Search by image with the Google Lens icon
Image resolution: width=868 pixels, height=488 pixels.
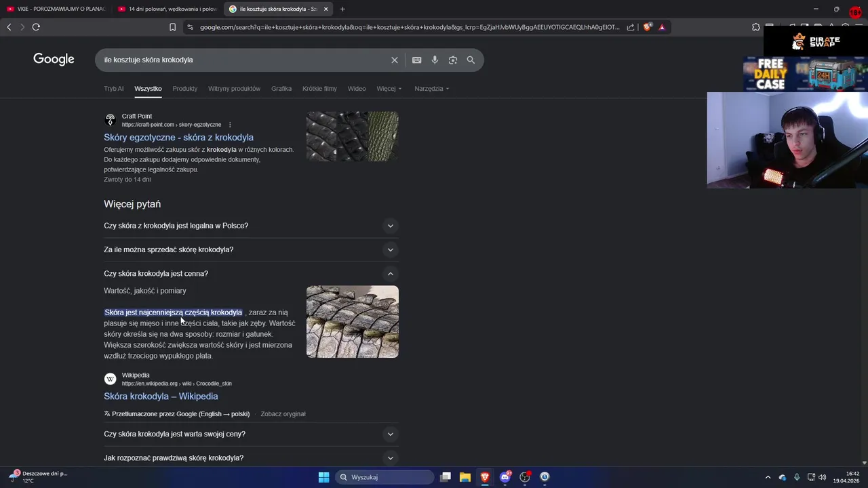tap(452, 60)
